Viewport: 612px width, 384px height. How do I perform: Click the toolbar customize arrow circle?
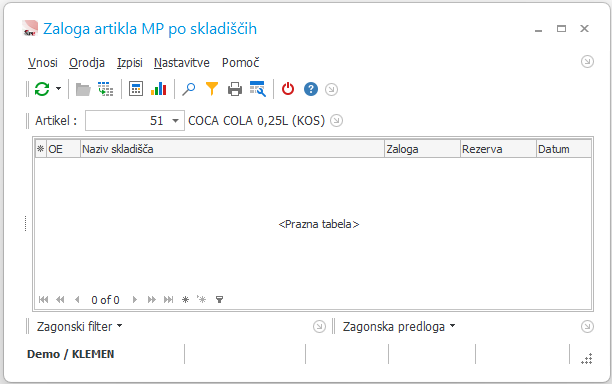331,89
